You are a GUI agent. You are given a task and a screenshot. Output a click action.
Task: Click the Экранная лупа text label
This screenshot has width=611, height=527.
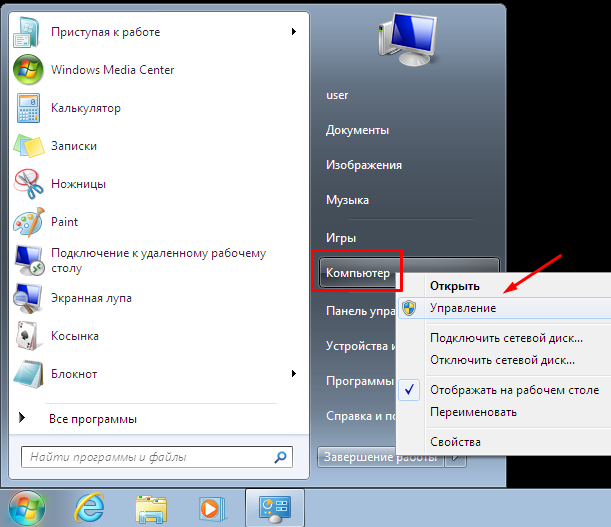click(x=91, y=298)
